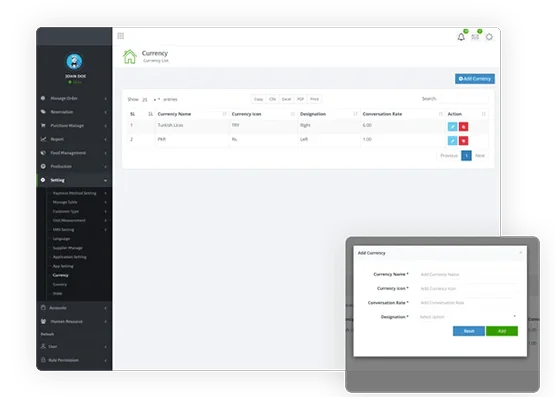The image size is (555, 397).
Task: Edit the Turkish Liras currency row
Action: (x=452, y=126)
